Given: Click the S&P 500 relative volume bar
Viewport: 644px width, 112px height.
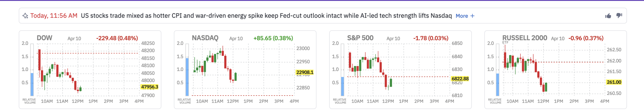Looking at the screenshot, I should click(x=342, y=86).
